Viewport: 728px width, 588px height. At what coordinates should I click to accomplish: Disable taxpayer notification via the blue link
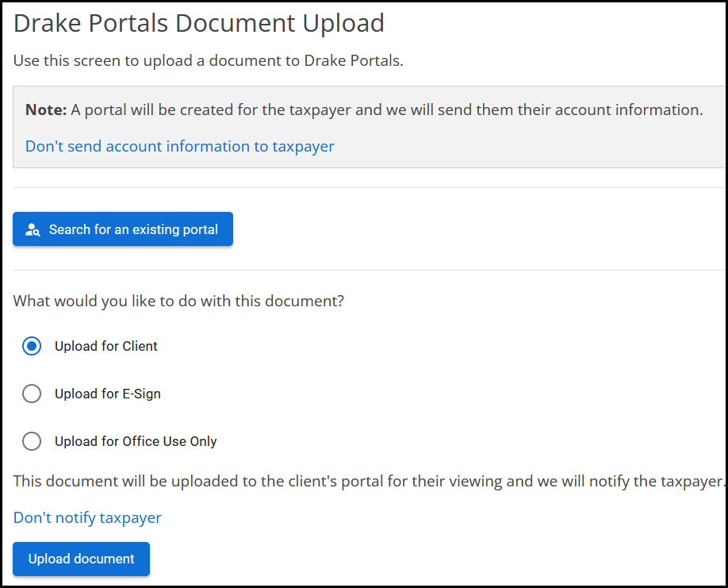tap(87, 517)
